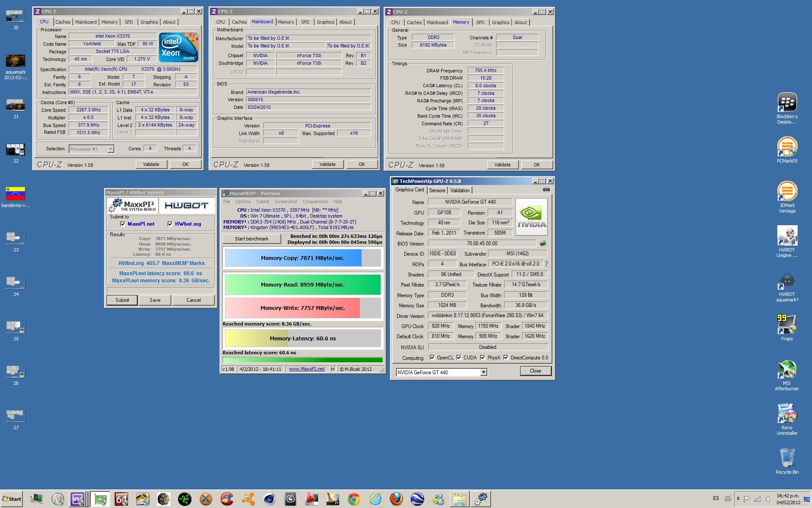This screenshot has width=812, height=508.
Task: Open the HWBOT Unigine desktop shortcut
Action: tap(787, 241)
